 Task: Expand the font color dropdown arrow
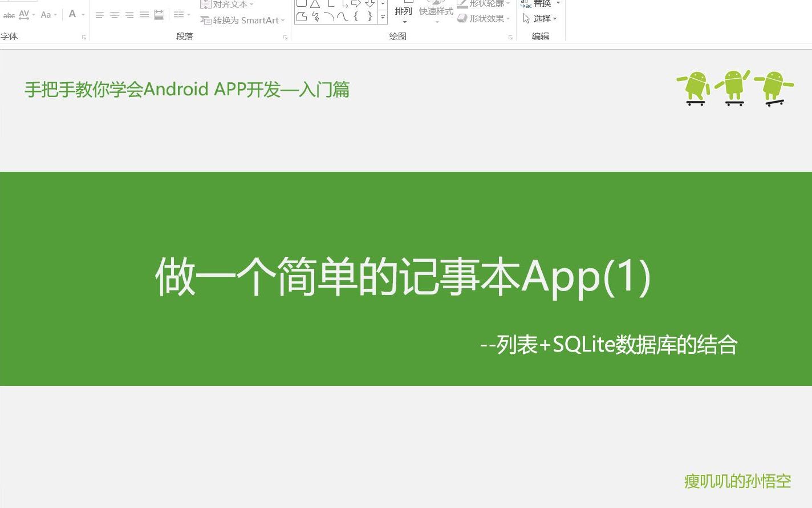tap(83, 15)
